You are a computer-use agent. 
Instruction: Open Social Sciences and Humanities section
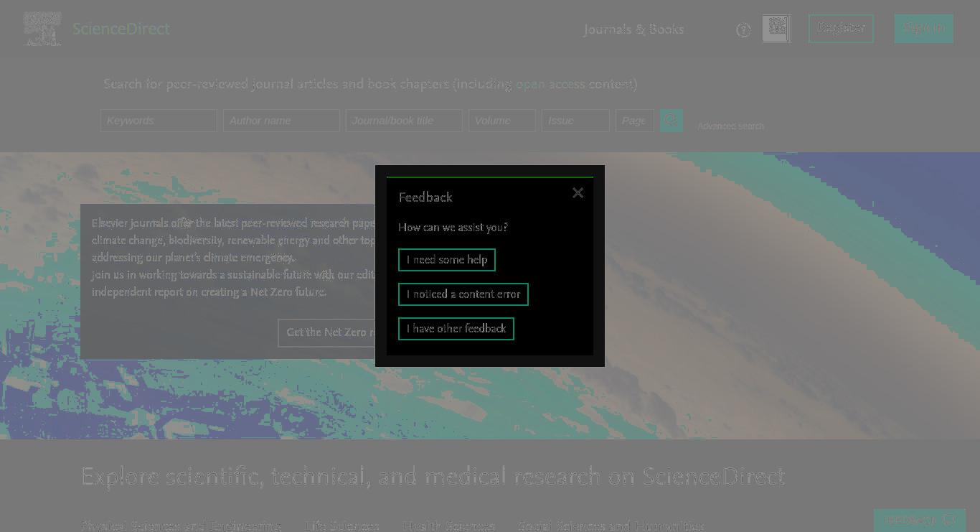click(611, 526)
